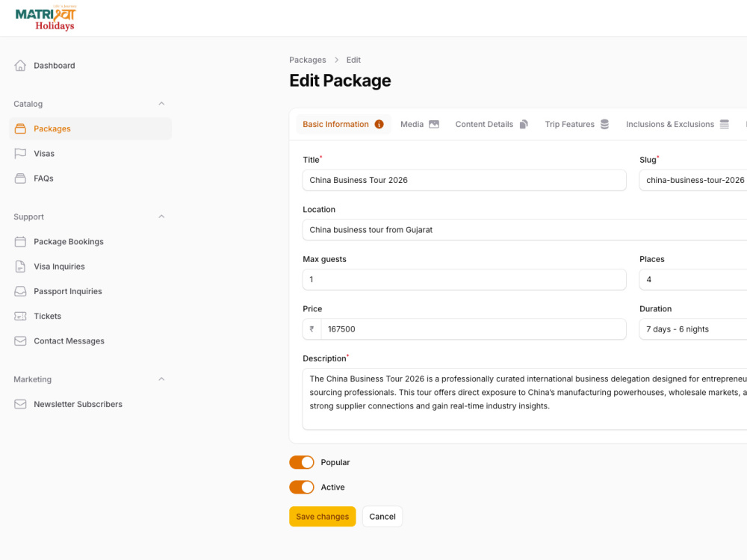This screenshot has width=747, height=560.
Task: Click the Dashboard home icon
Action: tap(20, 66)
